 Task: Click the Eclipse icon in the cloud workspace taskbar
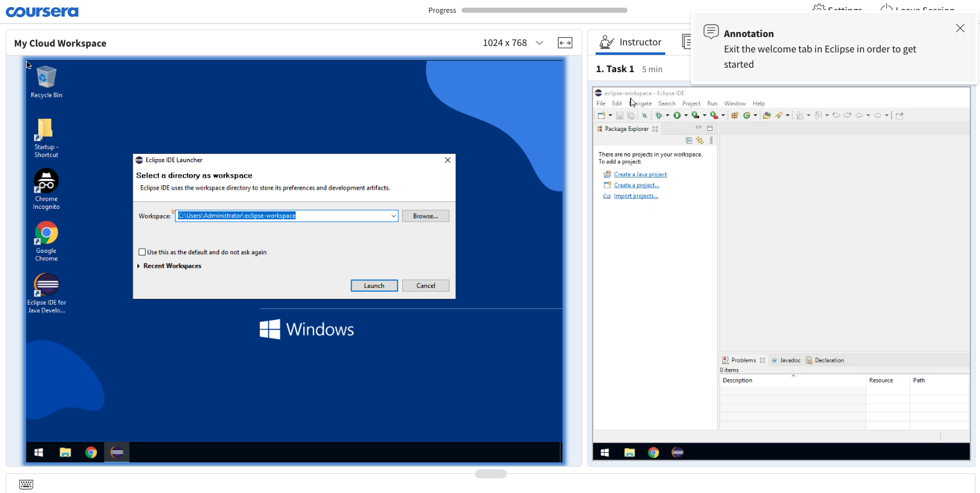(117, 452)
